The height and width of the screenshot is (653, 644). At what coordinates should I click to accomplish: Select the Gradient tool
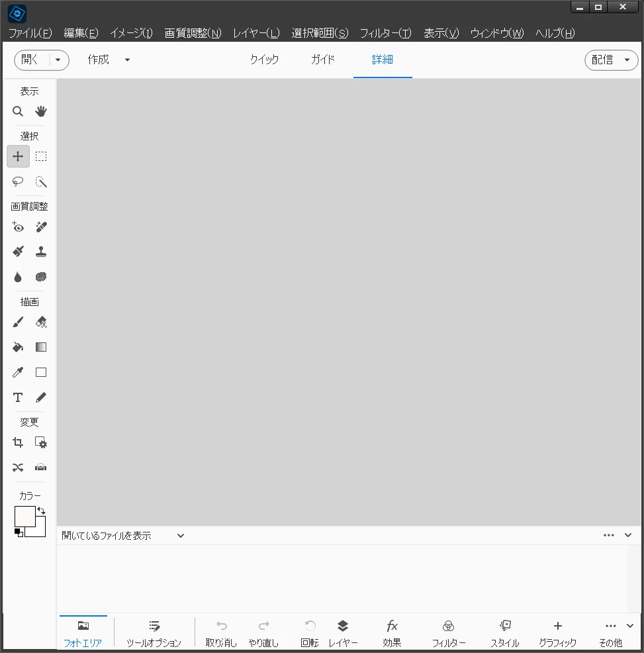pyautogui.click(x=41, y=347)
